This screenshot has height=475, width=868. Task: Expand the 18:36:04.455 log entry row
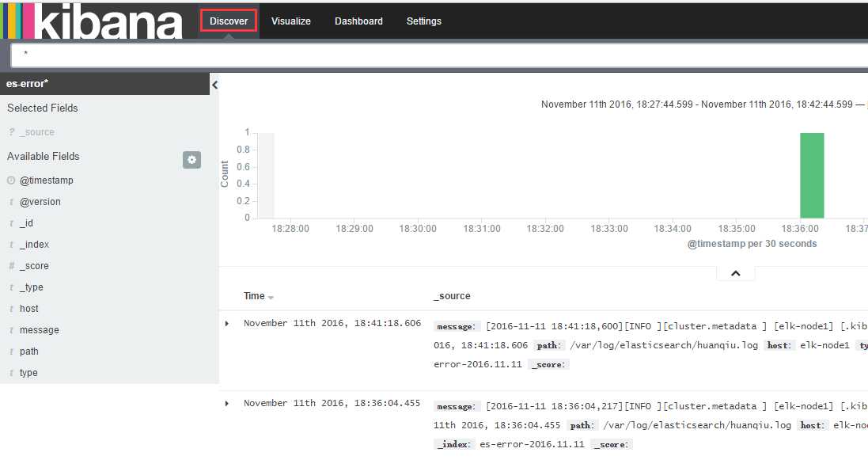(227, 404)
